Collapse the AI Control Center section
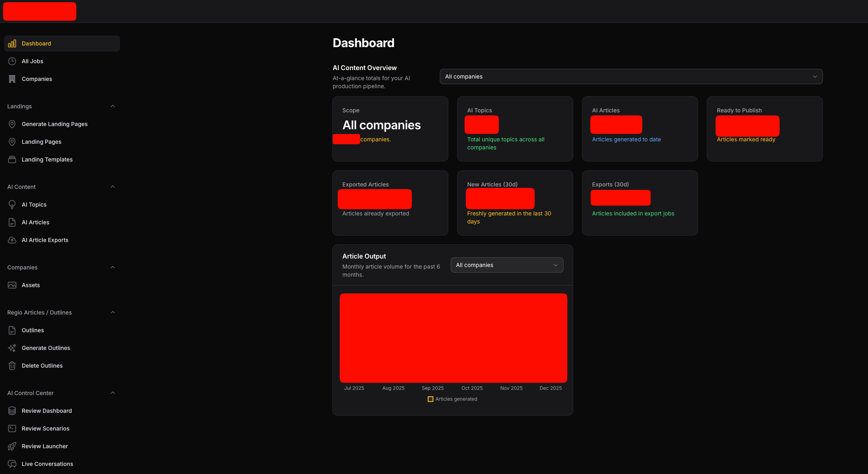 (112, 393)
